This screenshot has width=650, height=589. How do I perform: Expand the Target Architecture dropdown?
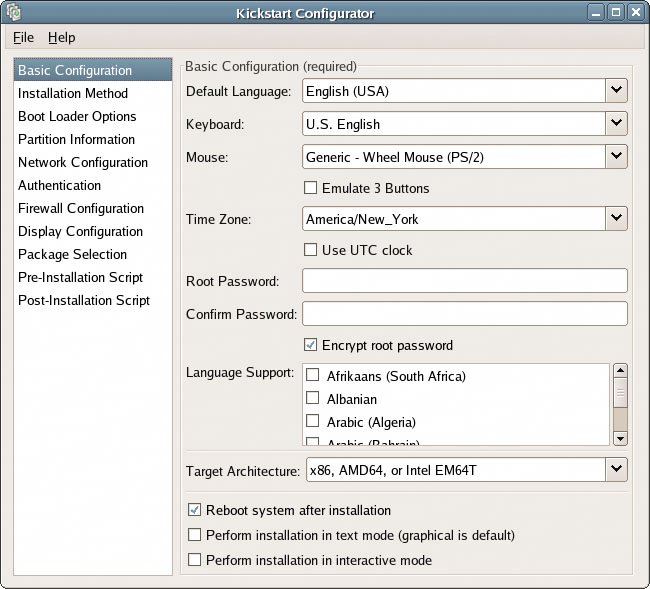(616, 468)
